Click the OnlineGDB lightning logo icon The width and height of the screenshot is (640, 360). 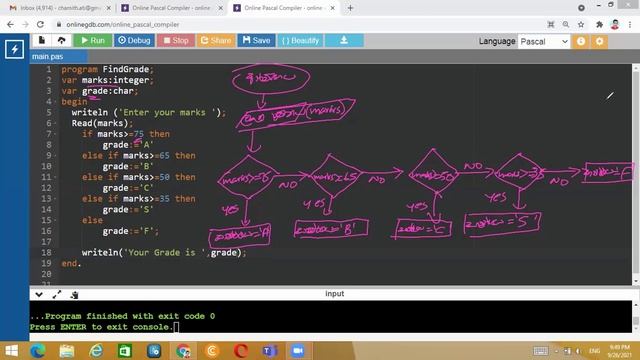pyautogui.click(x=14, y=49)
